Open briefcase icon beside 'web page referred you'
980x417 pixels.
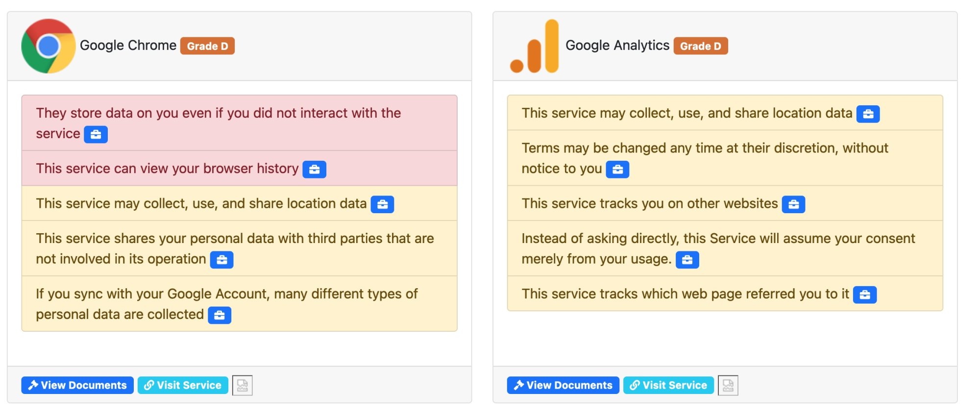tap(865, 295)
